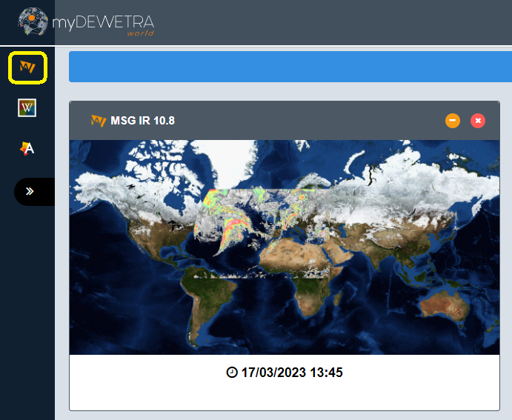Select the A-shaped sidebar icon
The width and height of the screenshot is (512, 420).
click(x=27, y=148)
